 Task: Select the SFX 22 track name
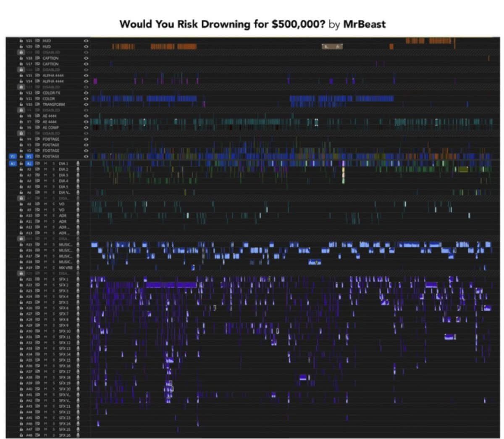pos(65,412)
